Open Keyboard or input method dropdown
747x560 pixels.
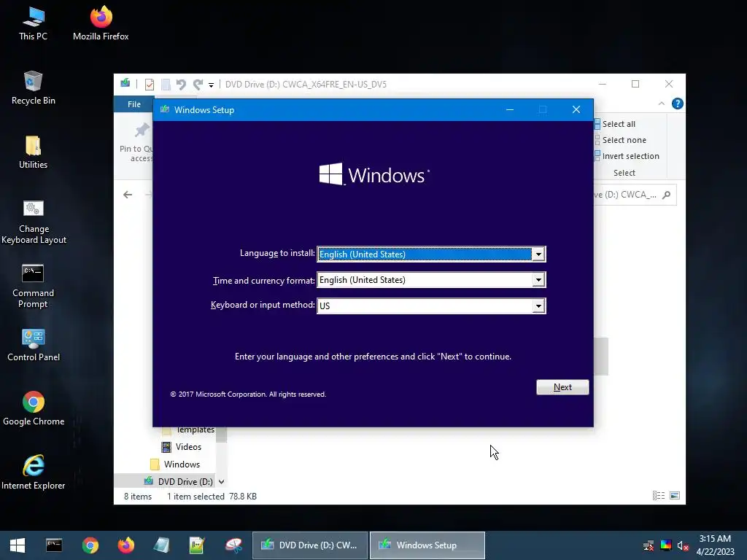click(538, 306)
